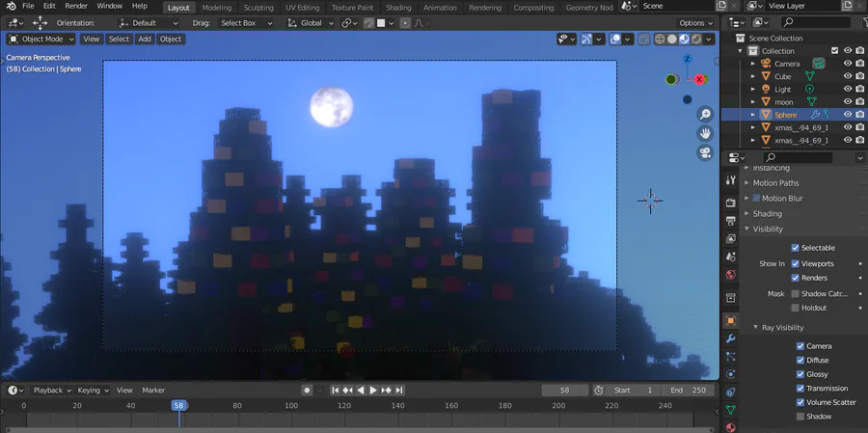Enable the Shadow Catcher mask checkbox
868x433 pixels.
point(796,293)
